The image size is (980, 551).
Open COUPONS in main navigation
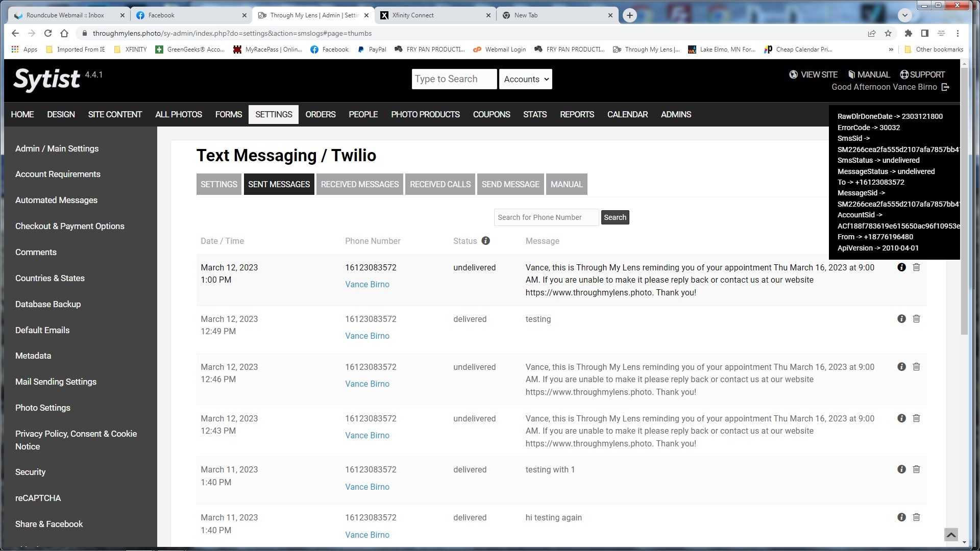pyautogui.click(x=492, y=114)
